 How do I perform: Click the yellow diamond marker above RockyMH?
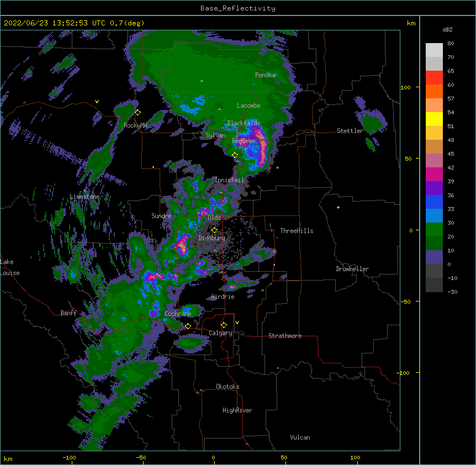(137, 113)
